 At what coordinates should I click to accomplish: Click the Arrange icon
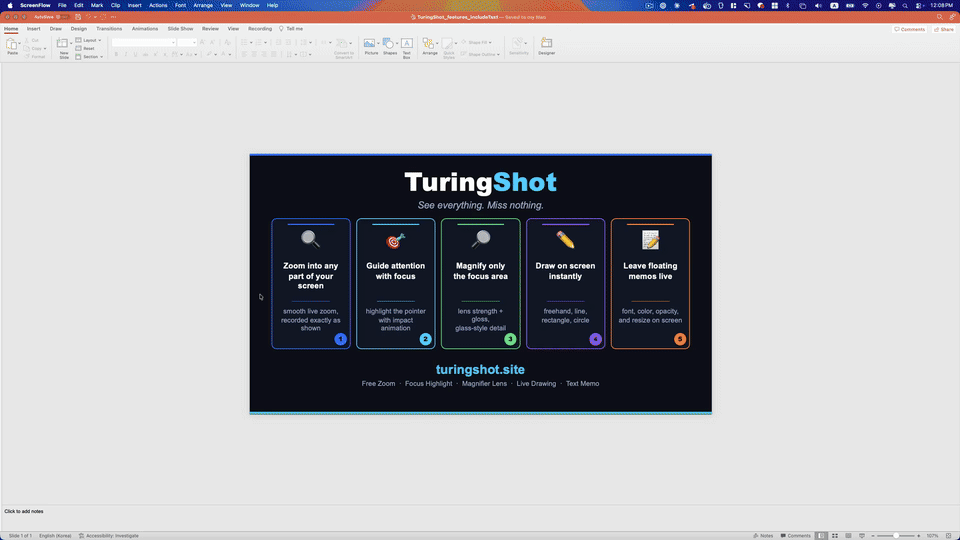click(429, 43)
